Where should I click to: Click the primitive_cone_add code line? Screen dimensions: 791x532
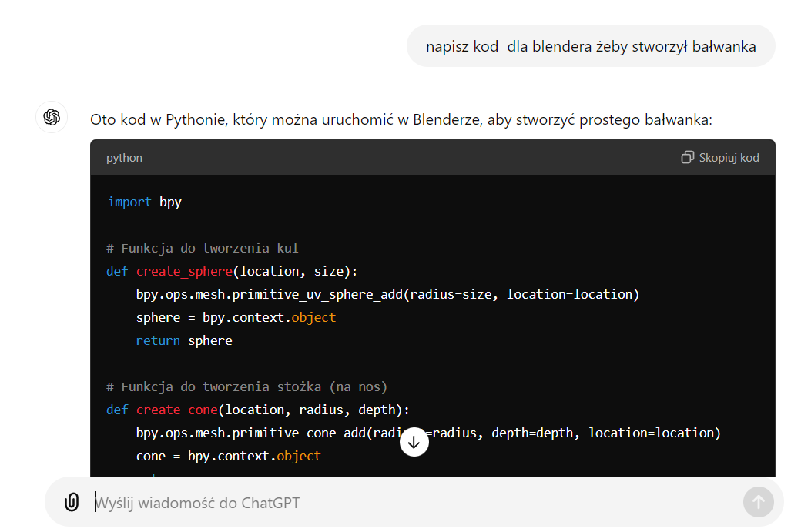[428, 433]
